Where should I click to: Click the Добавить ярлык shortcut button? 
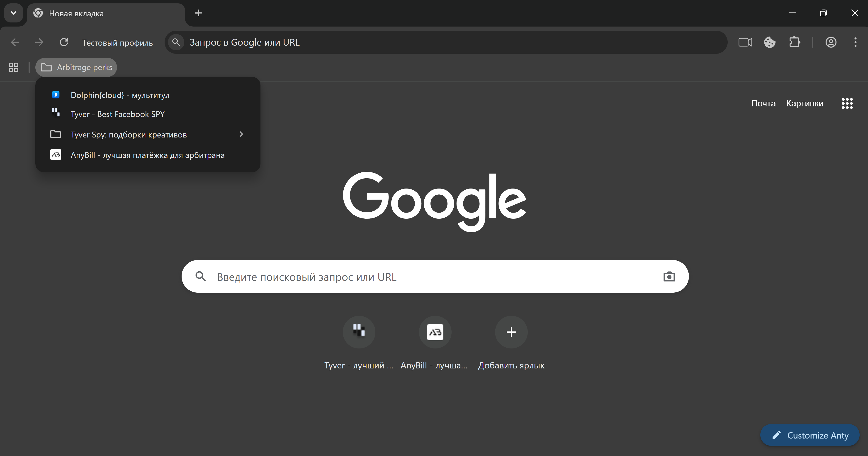pos(511,332)
